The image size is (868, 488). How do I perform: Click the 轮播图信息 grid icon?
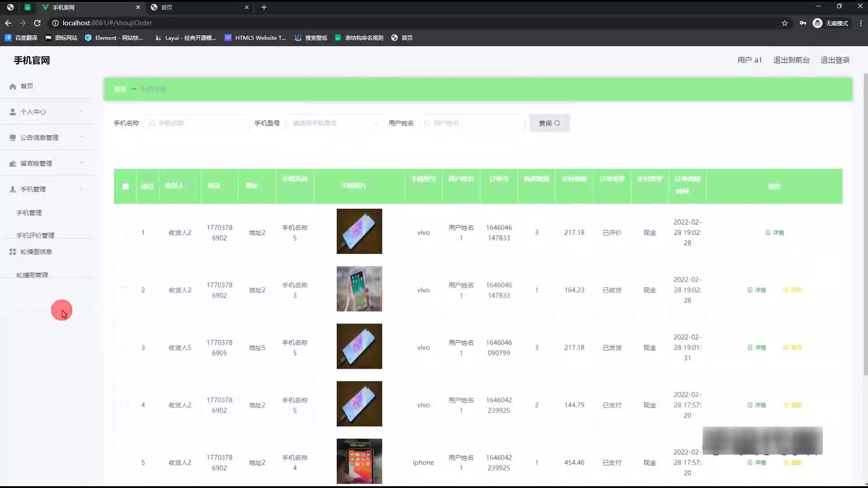click(13, 252)
